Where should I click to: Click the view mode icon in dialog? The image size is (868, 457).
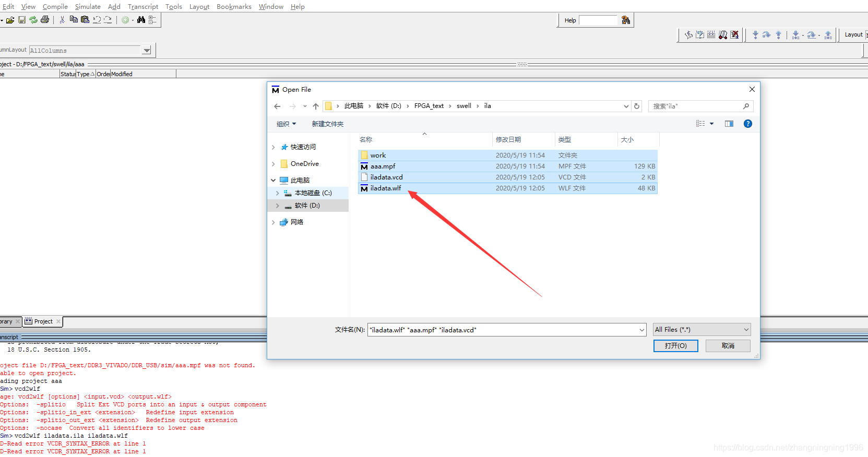click(700, 124)
